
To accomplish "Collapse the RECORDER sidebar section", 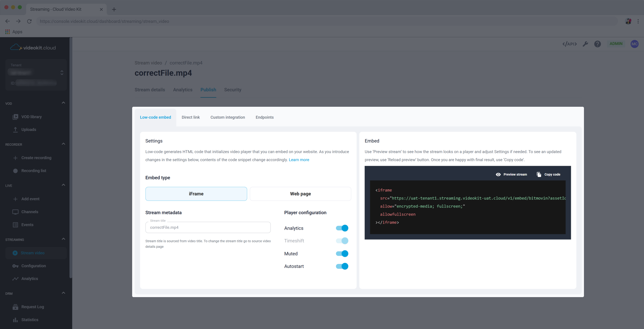I will (x=63, y=144).
